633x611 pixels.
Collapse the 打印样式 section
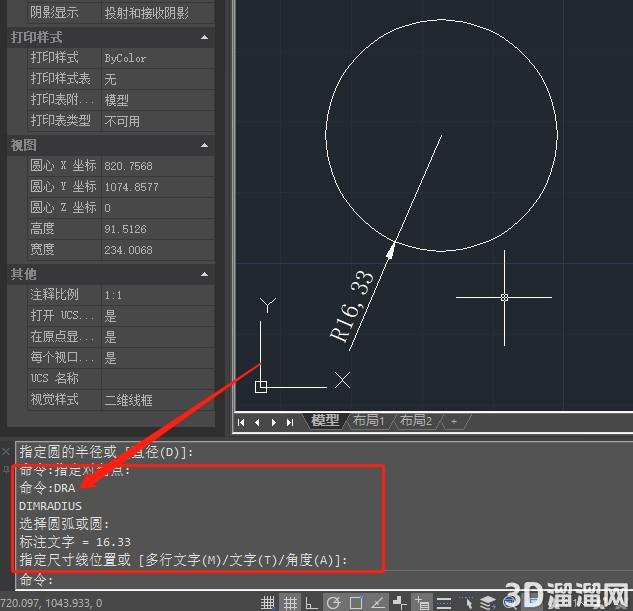coord(205,38)
